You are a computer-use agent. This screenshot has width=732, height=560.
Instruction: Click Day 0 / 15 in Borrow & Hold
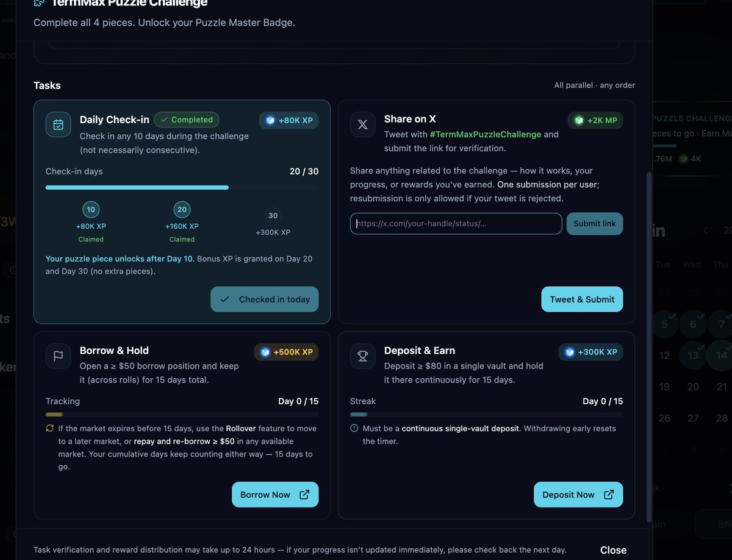[x=298, y=401]
